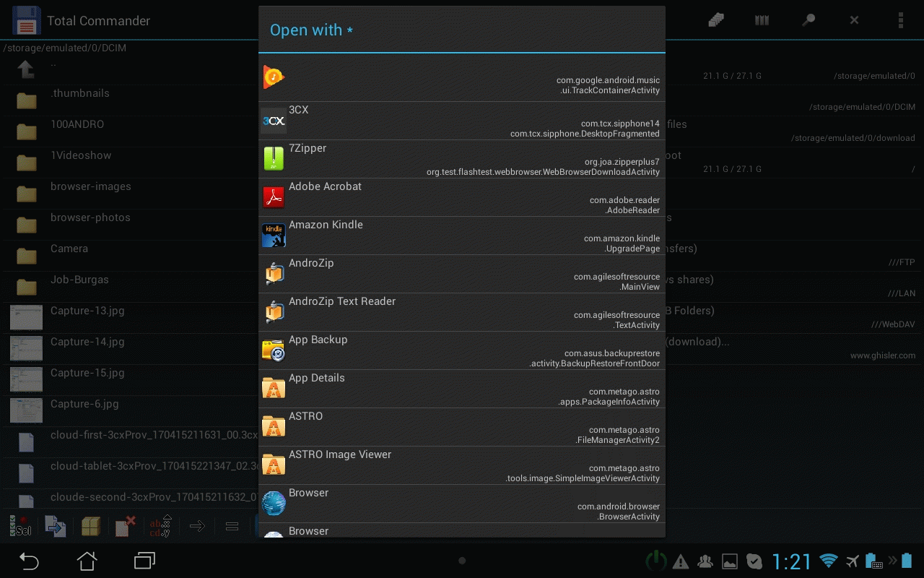
Task: Tap the Android Recent Apps button
Action: tap(145, 561)
